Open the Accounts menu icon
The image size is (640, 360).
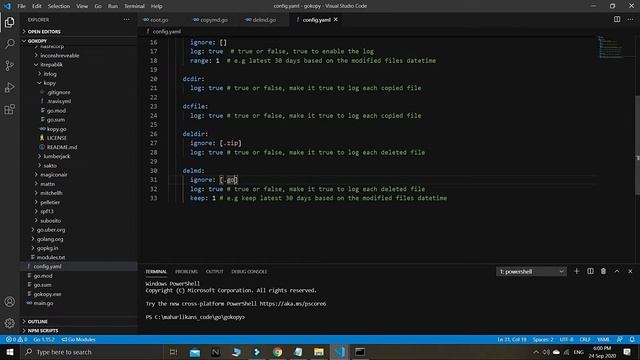point(9,302)
